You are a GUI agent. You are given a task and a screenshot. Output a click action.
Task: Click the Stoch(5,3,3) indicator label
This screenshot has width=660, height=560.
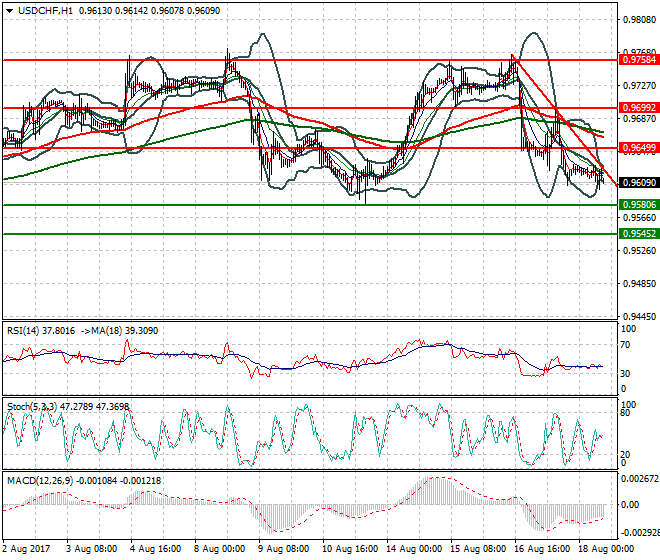(x=38, y=406)
